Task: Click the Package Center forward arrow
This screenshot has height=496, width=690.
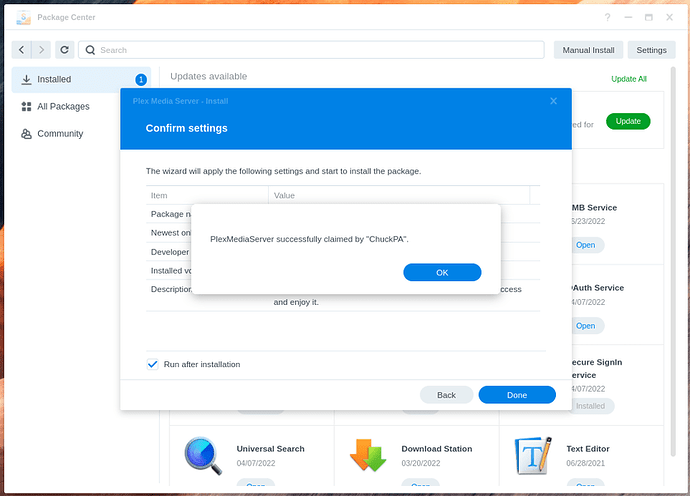Action: tap(41, 50)
